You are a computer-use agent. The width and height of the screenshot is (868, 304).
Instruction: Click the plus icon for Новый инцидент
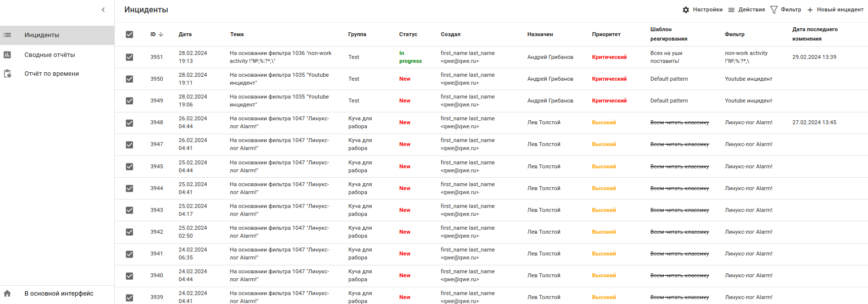pos(810,10)
